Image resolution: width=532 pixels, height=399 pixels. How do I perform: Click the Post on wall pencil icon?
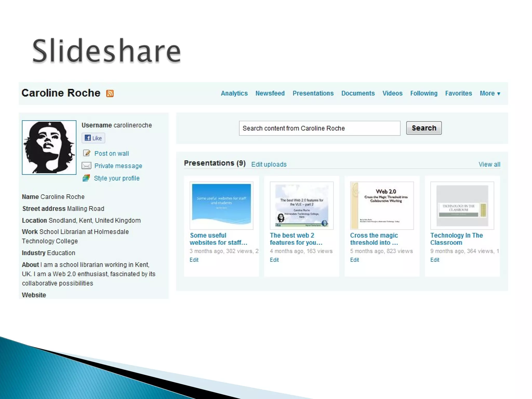coord(87,153)
